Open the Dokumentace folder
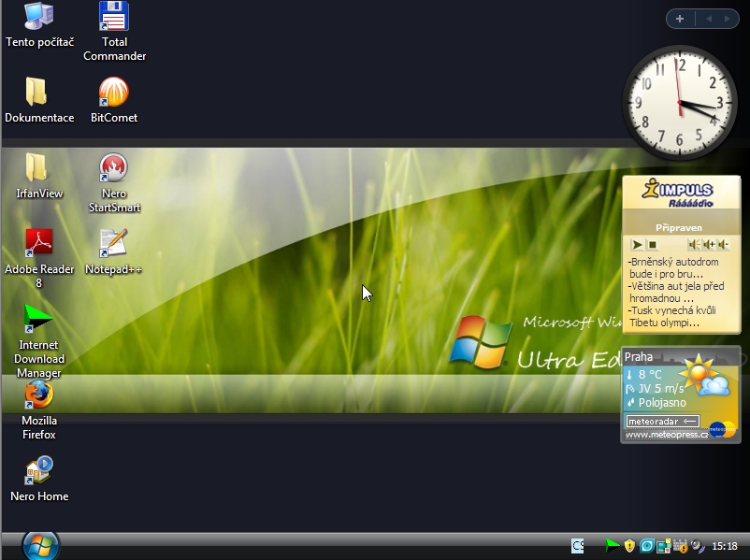 click(x=39, y=100)
